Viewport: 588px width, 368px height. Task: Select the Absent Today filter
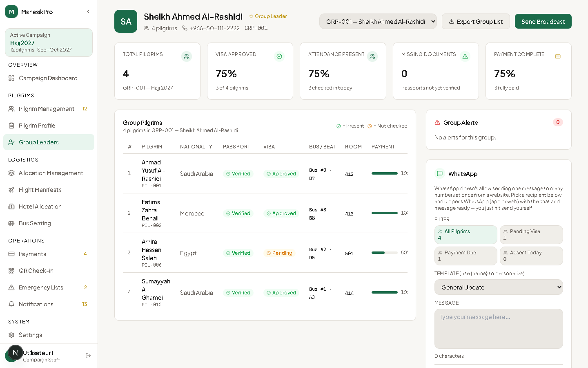pos(531,256)
